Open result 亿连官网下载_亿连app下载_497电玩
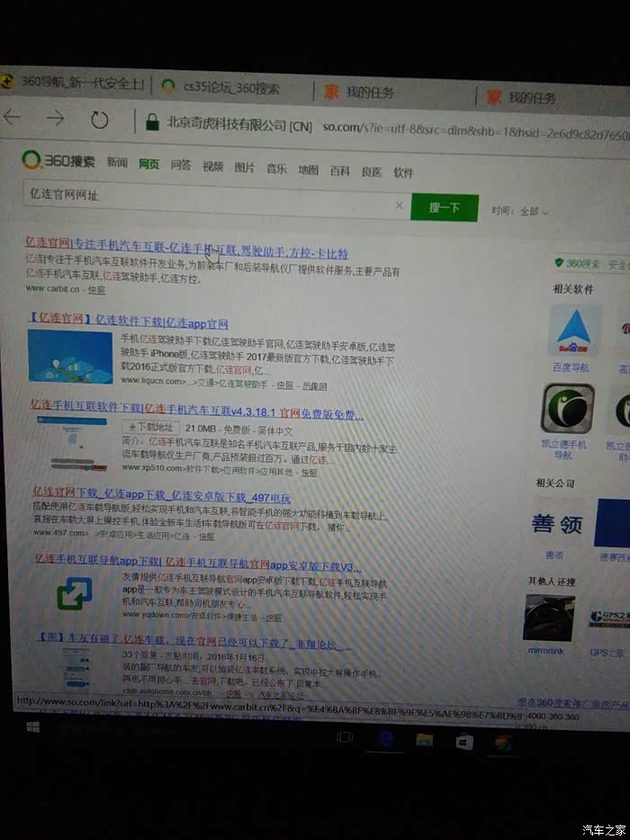Viewport: 630px width, 840px height. tap(162, 495)
